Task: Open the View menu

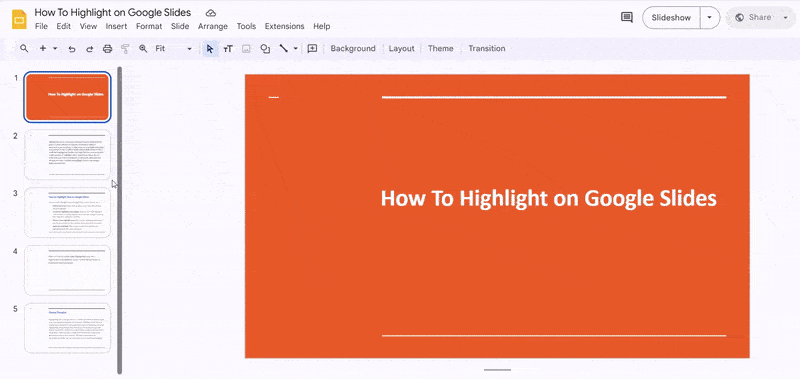Action: pos(88,27)
